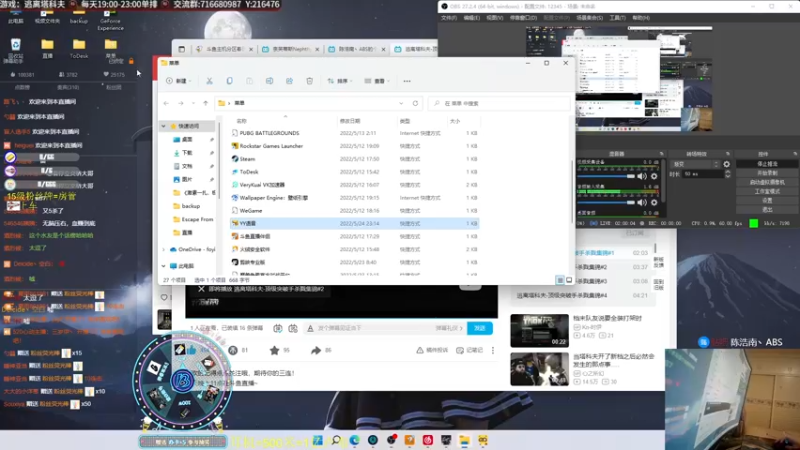The image size is (800, 450).
Task: Open the three-dots more menu in Explorer
Action: pos(407,81)
